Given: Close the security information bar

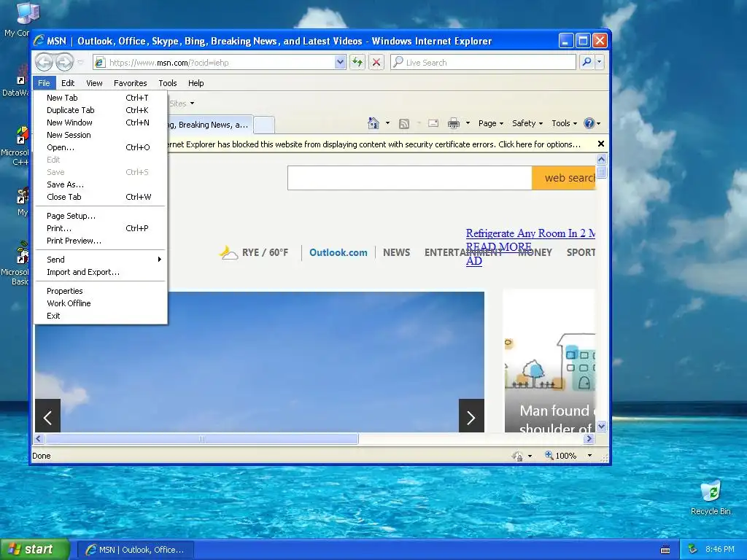Looking at the screenshot, I should 601,144.
